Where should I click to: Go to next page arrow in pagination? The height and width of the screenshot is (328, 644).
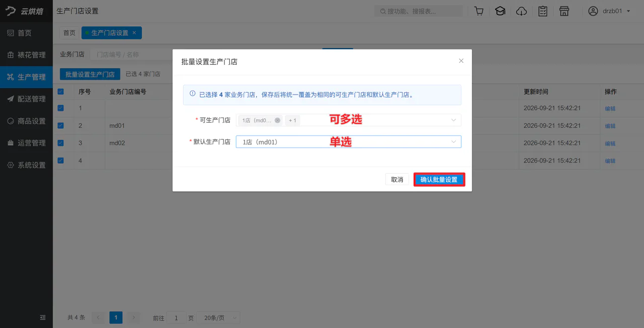(x=133, y=317)
